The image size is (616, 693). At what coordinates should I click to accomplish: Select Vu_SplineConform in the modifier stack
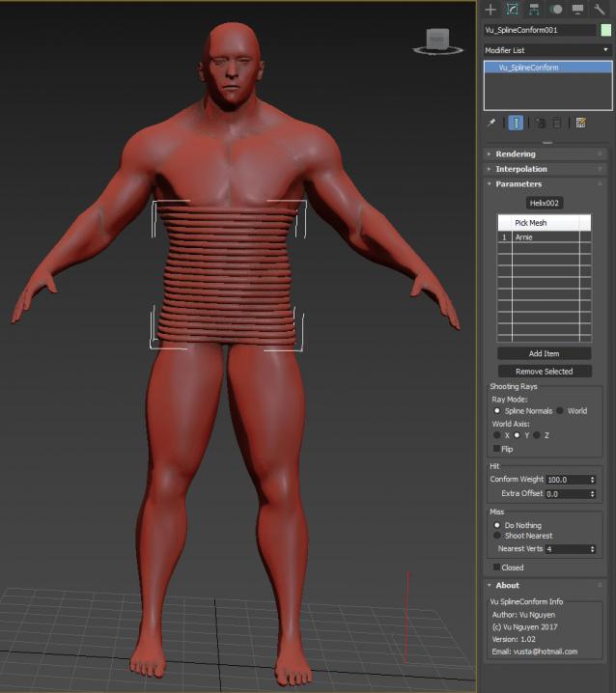528,68
